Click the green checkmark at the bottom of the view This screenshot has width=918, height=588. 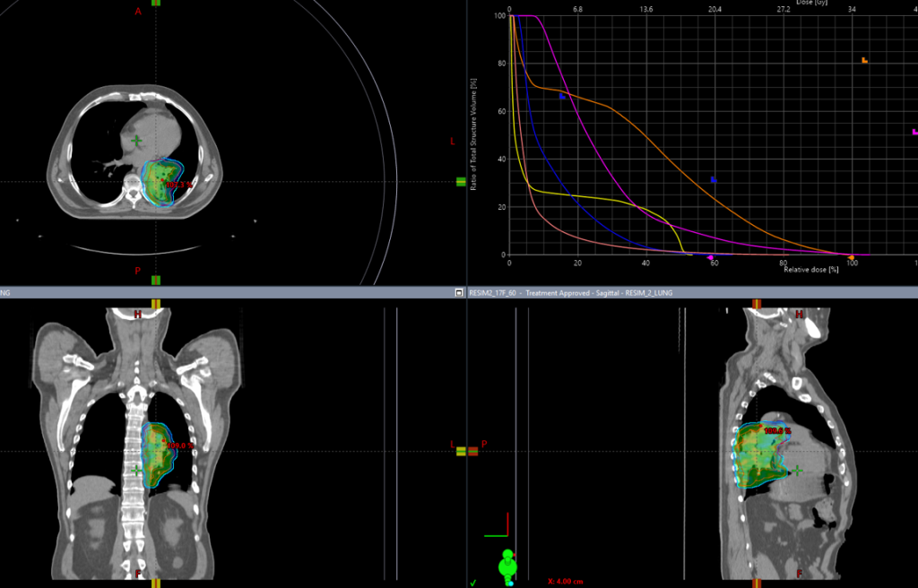coord(473,583)
